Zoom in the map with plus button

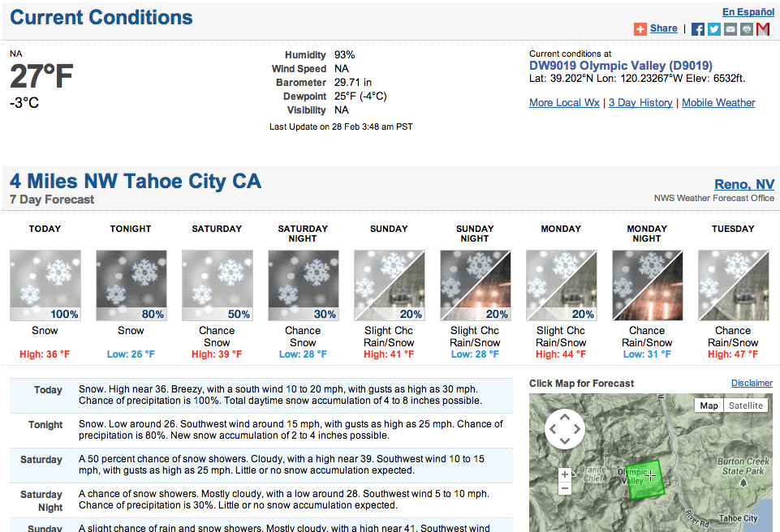tap(565, 474)
